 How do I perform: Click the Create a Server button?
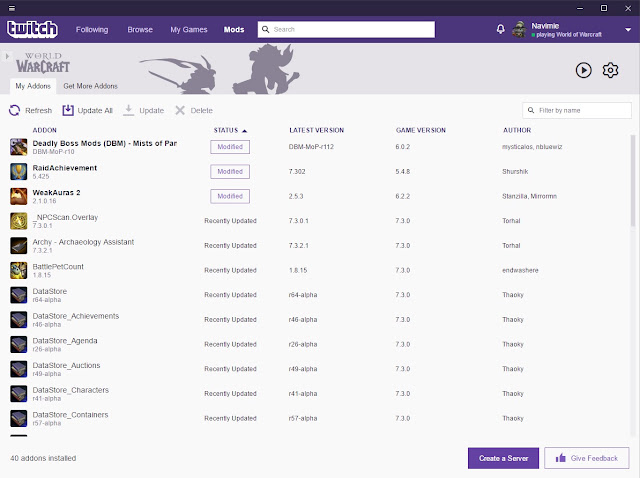tap(503, 458)
